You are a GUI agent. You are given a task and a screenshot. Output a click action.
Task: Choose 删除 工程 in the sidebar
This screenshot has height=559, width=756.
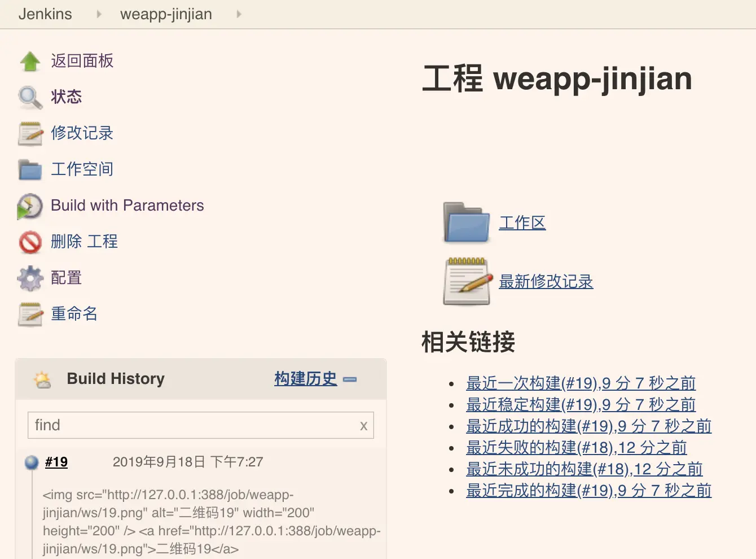pos(85,242)
